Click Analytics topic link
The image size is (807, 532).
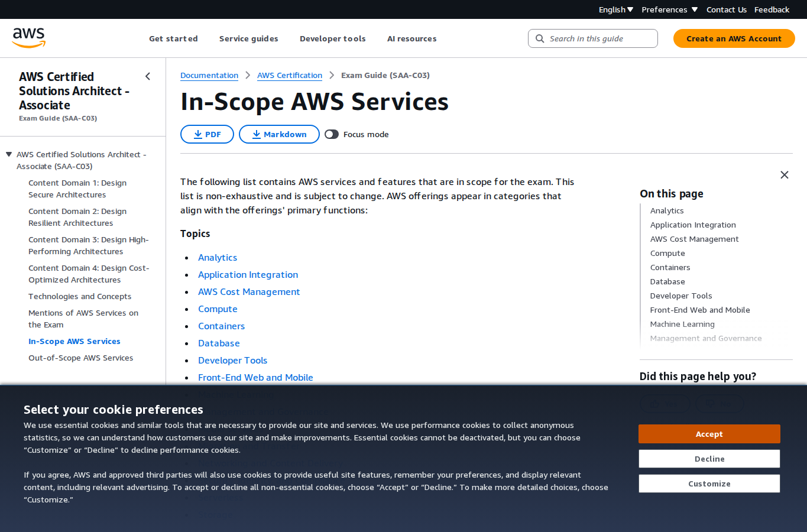pos(218,258)
